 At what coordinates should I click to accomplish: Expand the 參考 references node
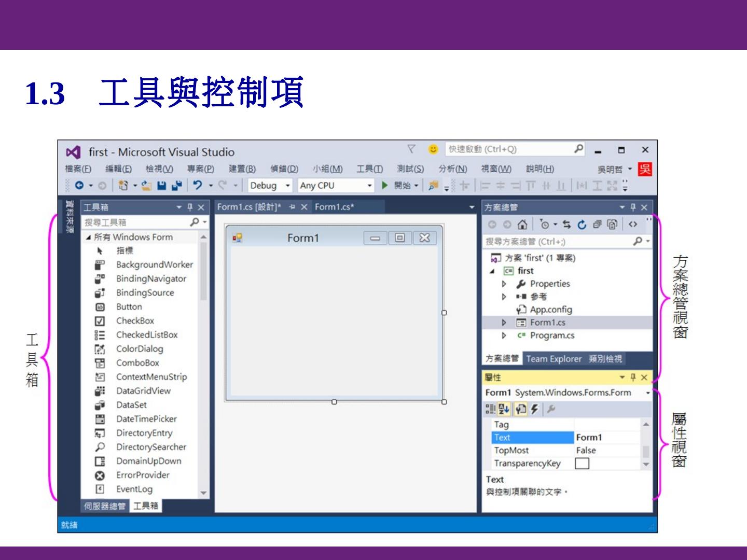coord(504,297)
